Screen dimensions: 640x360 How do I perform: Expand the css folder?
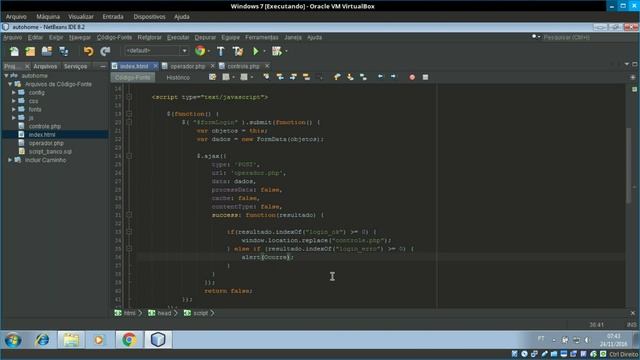[x=13, y=101]
